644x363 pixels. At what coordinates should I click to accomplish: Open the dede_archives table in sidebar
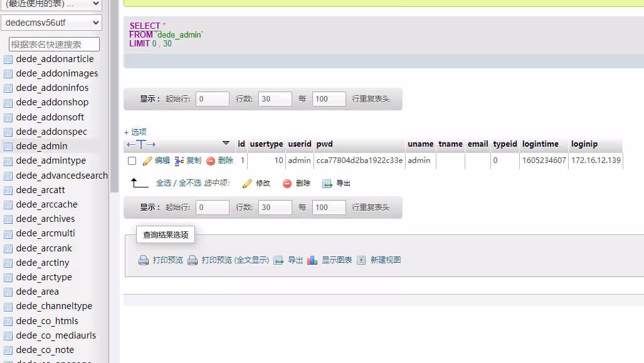[x=45, y=219]
